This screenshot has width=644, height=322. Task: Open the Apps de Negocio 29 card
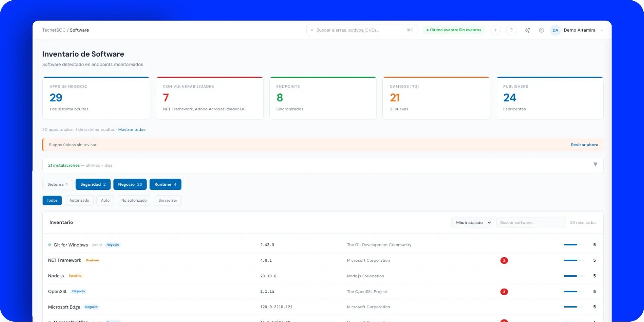[96, 98]
